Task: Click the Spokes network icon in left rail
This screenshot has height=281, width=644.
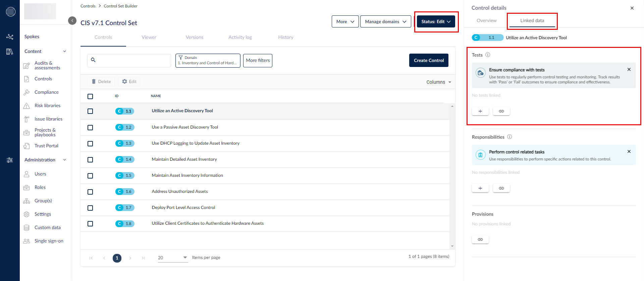Action: (10, 37)
